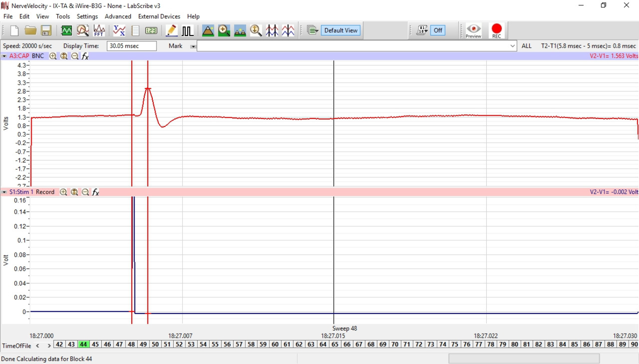Expand the A3:CAP channel menu arrow
This screenshot has width=639, height=364.
tap(4, 56)
